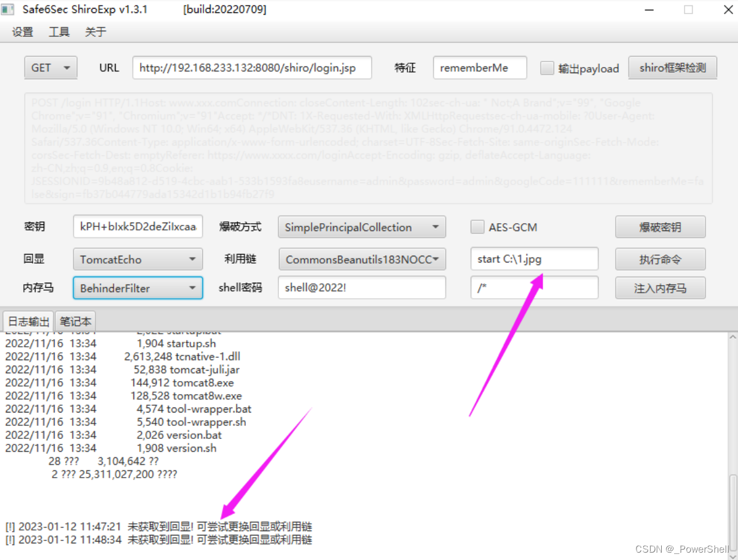Open the 设置 menu
The height and width of the screenshot is (560, 738).
(x=23, y=33)
